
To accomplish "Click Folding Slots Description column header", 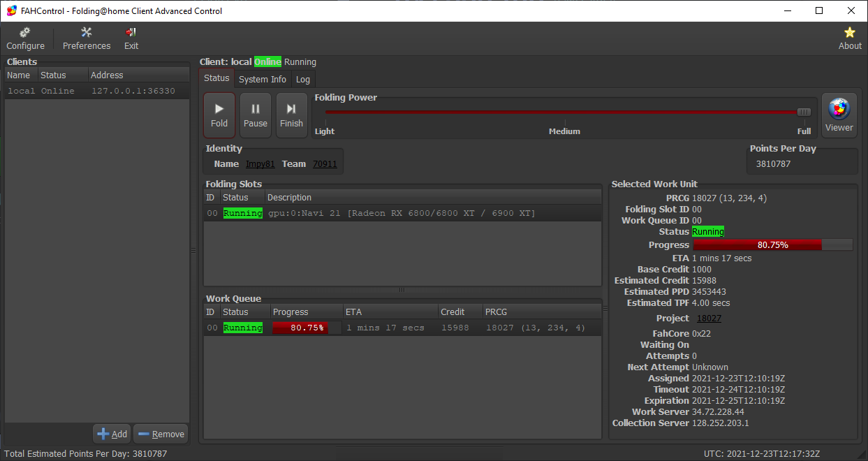I will click(432, 198).
